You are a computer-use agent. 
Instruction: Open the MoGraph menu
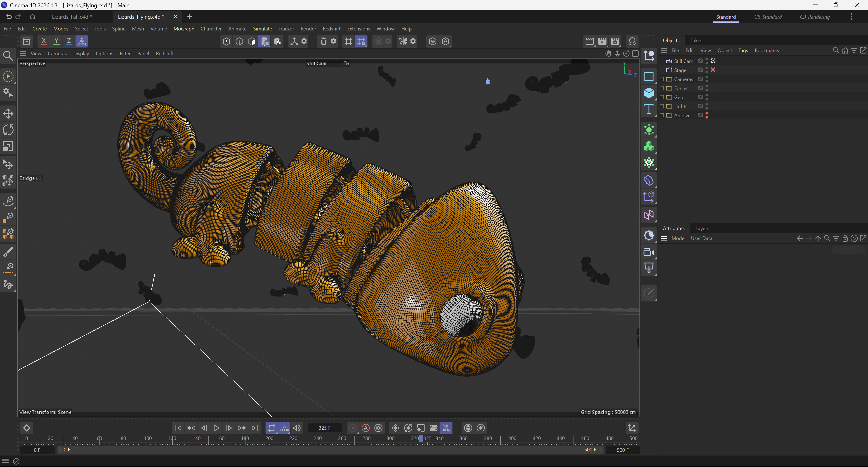pos(184,29)
